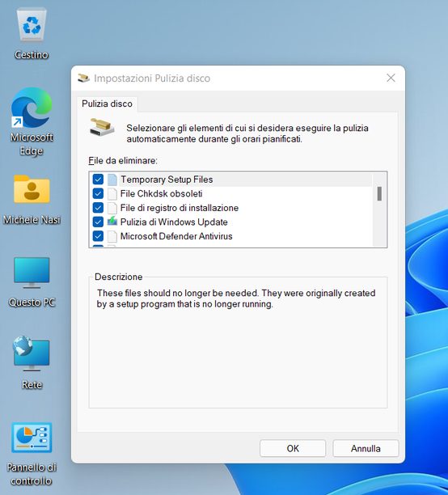Viewport: 448px width, 495px height.
Task: Confirm settings with the OK button
Action: pyautogui.click(x=293, y=448)
